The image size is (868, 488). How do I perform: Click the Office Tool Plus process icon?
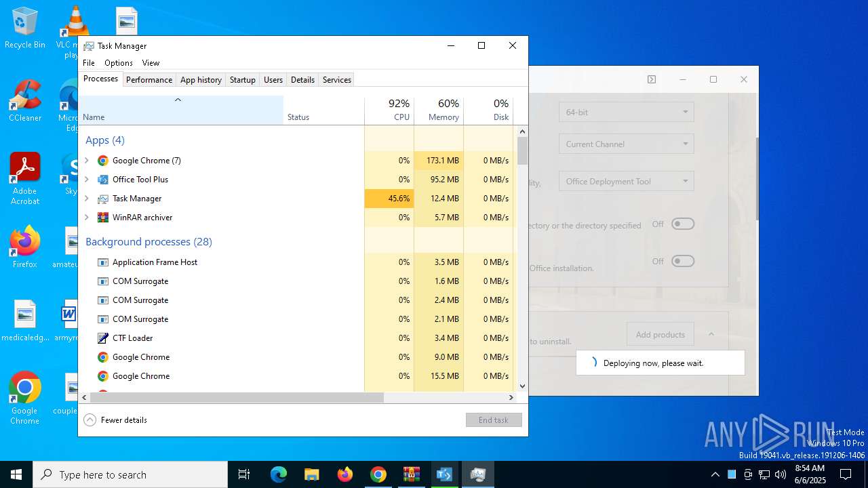(103, 180)
